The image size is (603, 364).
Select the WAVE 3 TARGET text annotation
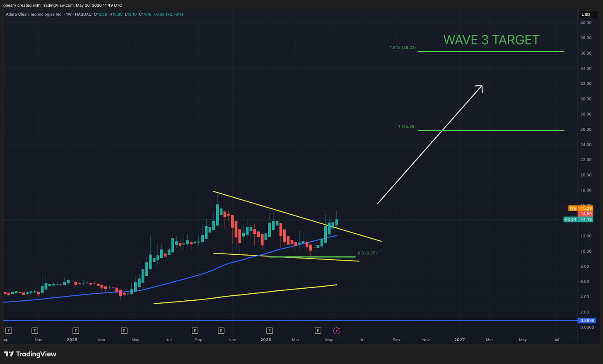(x=491, y=40)
